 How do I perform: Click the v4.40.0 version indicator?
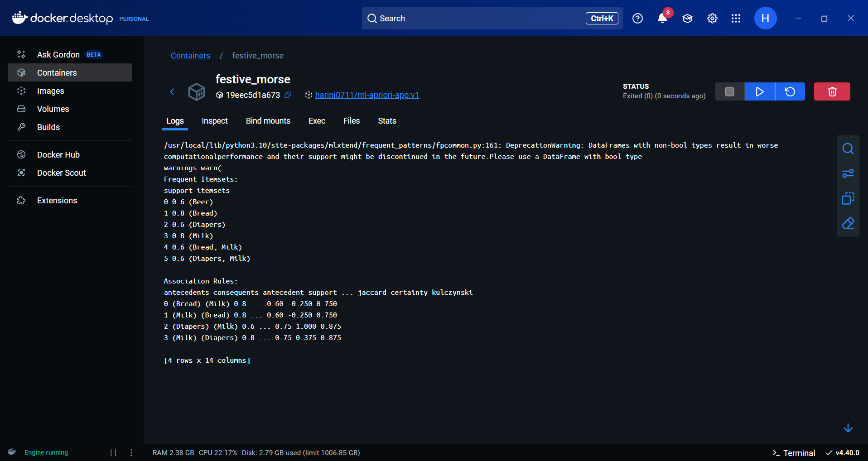843,453
